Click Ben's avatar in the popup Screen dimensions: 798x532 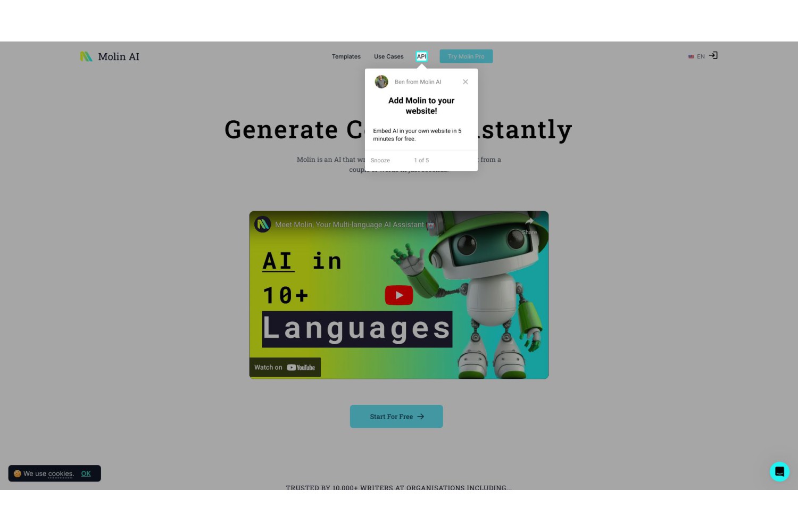pos(381,82)
